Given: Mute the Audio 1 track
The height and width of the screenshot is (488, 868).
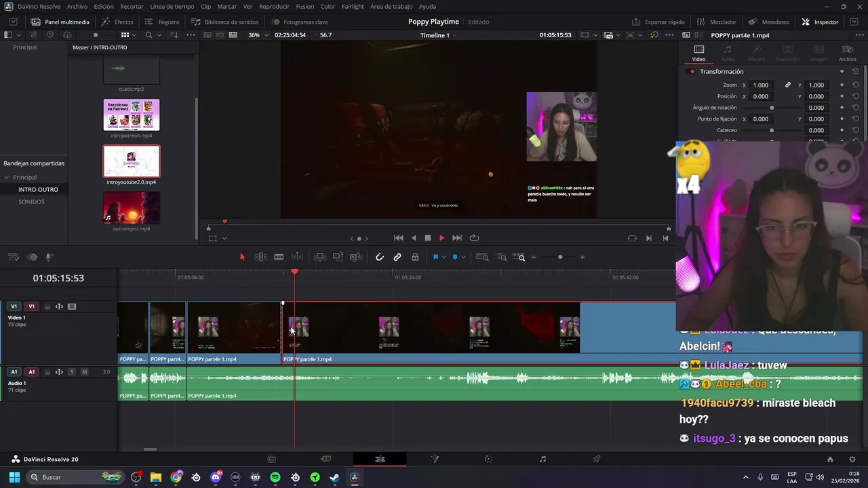Looking at the screenshot, I should pos(84,372).
